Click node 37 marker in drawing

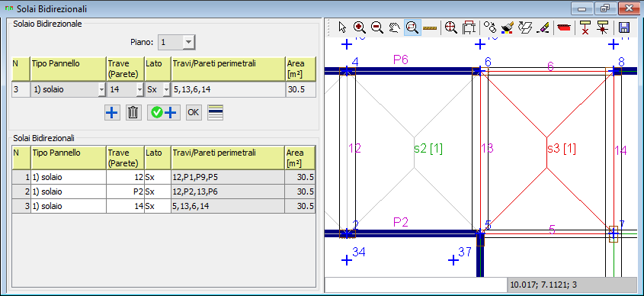point(453,260)
